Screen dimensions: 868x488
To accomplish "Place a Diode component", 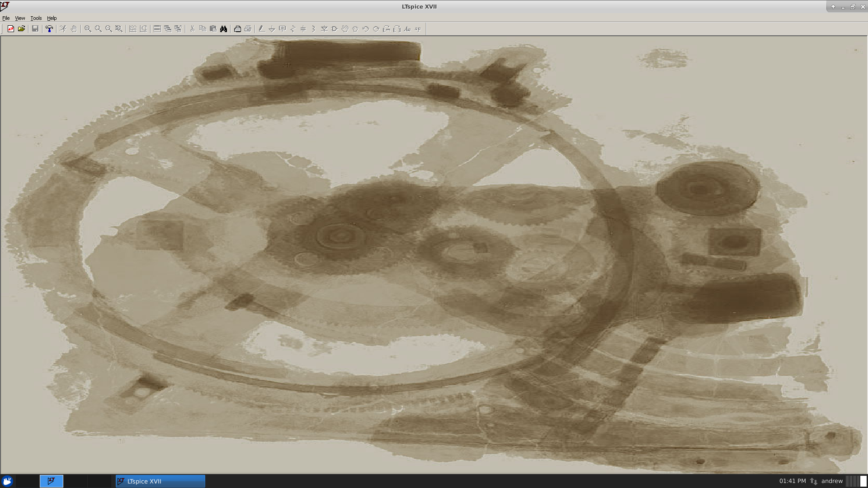I will point(324,29).
